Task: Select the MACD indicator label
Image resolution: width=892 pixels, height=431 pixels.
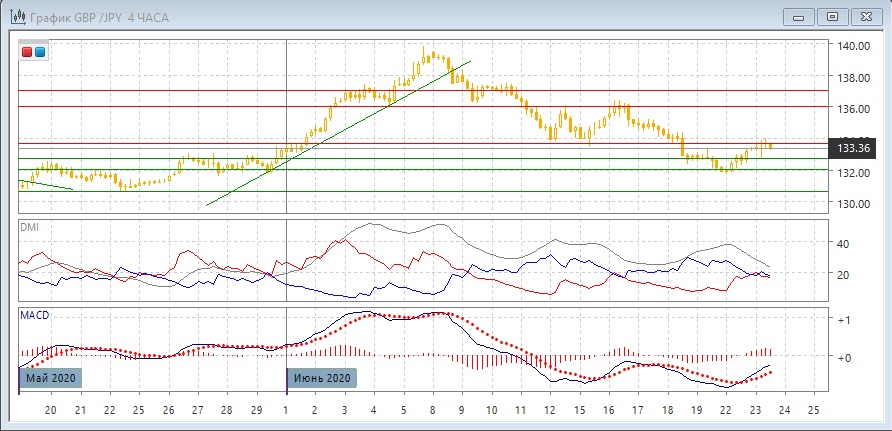Action: click(35, 315)
